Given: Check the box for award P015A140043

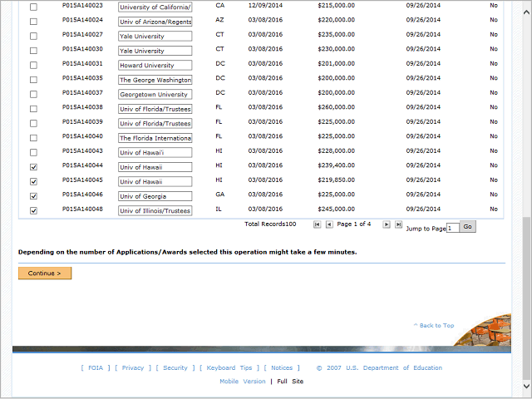Looking at the screenshot, I should pyautogui.click(x=33, y=153).
